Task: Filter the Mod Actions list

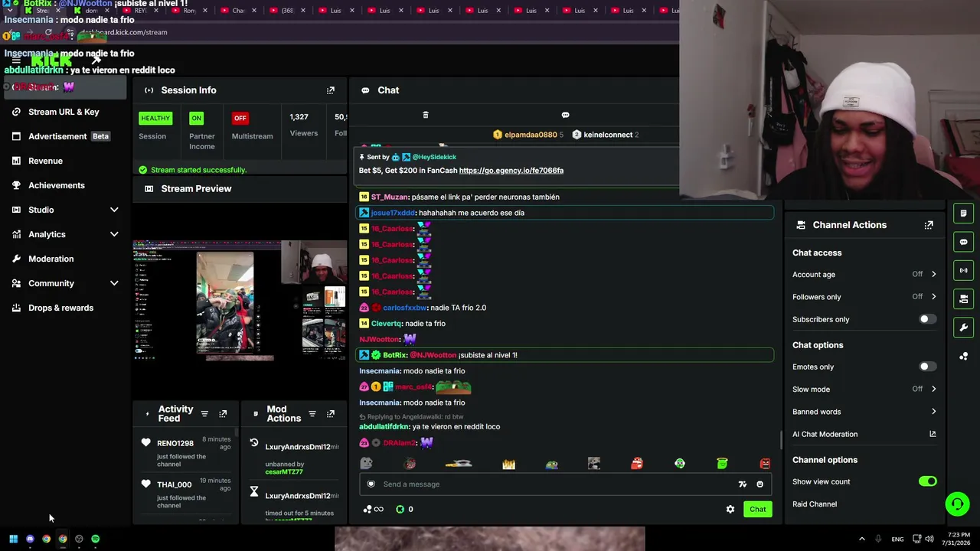Action: (x=312, y=414)
